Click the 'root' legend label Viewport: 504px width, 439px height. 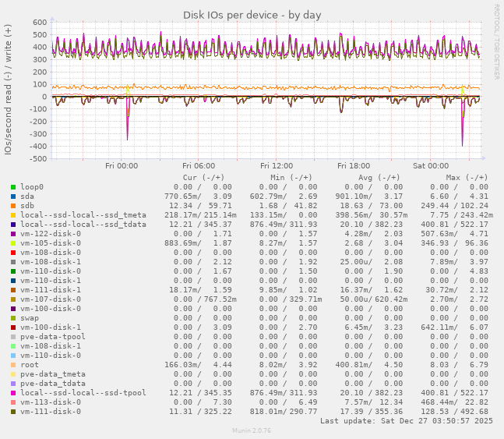(x=30, y=365)
